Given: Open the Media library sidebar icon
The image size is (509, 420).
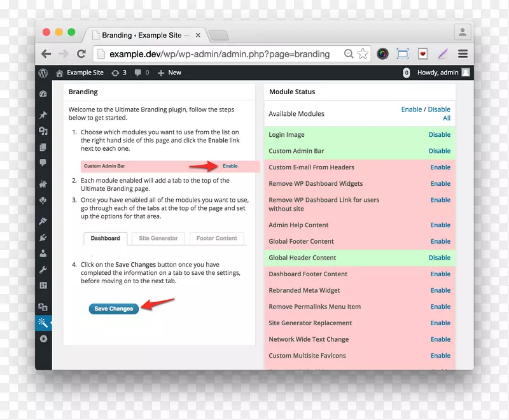Looking at the screenshot, I should click(x=43, y=131).
